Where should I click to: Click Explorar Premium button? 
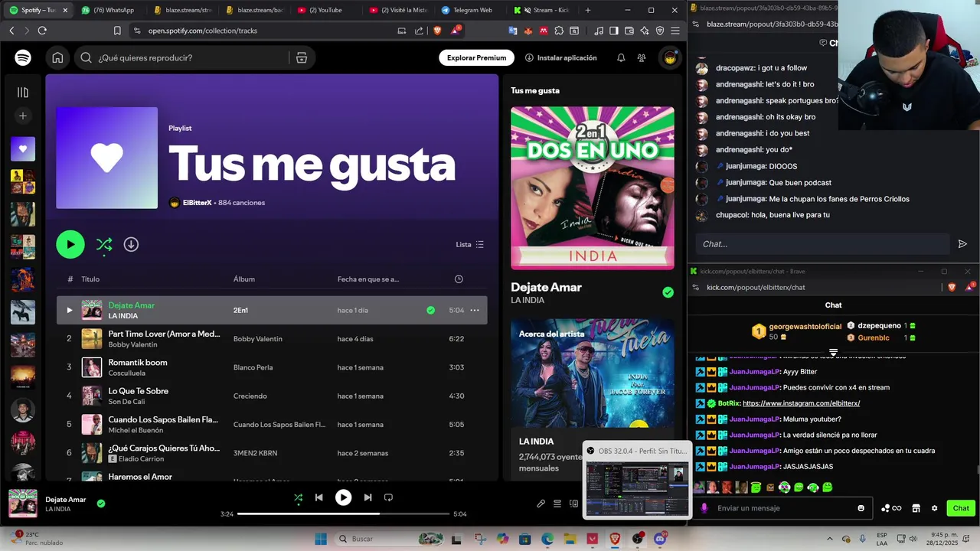coord(476,57)
